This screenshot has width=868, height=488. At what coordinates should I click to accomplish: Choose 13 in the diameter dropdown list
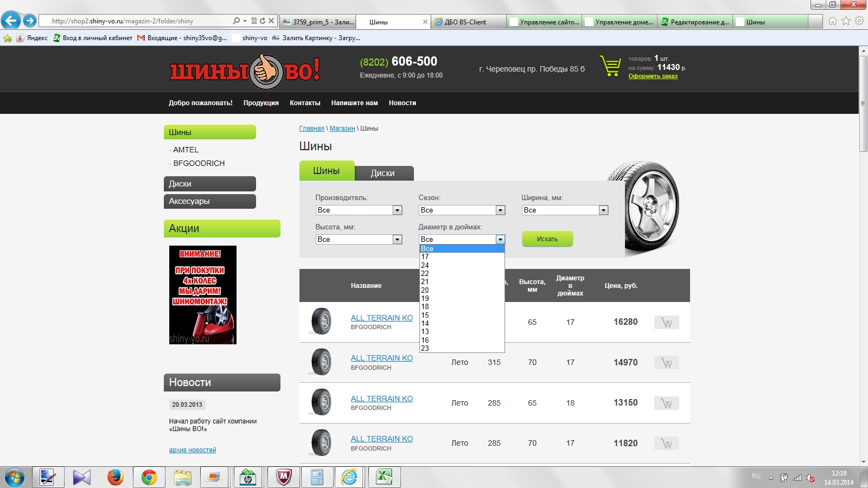click(462, 331)
